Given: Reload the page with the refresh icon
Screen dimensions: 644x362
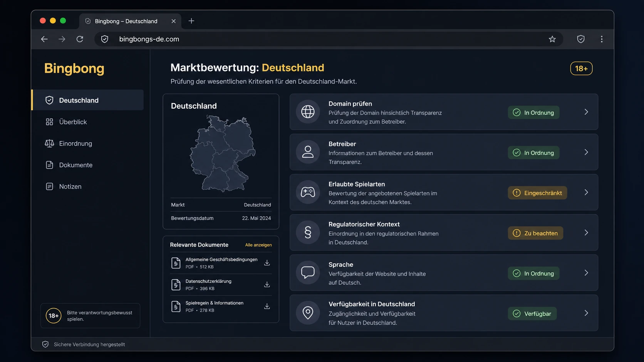Looking at the screenshot, I should 80,39.
